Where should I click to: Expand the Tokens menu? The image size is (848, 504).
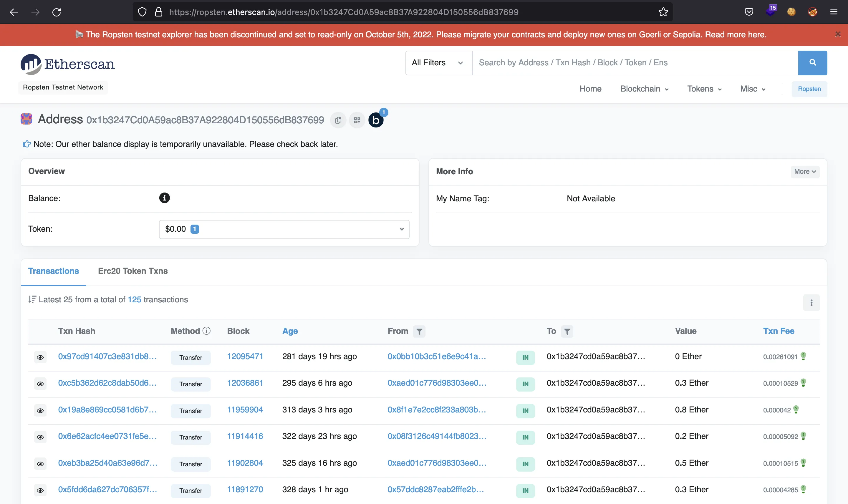click(x=704, y=89)
